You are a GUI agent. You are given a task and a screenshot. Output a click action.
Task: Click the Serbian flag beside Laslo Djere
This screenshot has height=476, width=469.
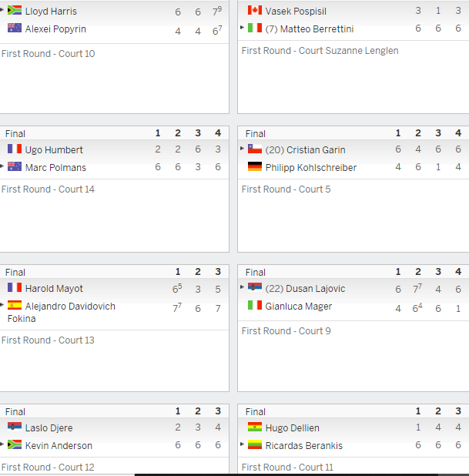pyautogui.click(x=15, y=427)
